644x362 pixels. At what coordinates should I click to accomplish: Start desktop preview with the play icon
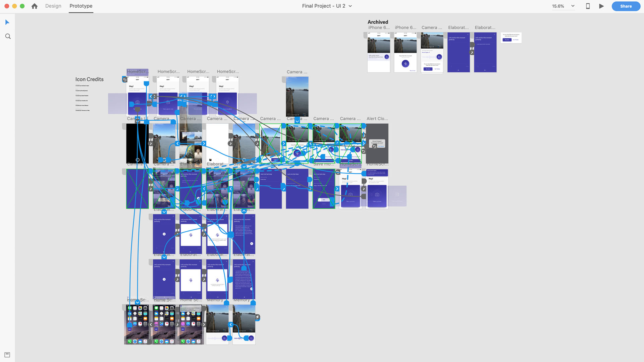601,6
